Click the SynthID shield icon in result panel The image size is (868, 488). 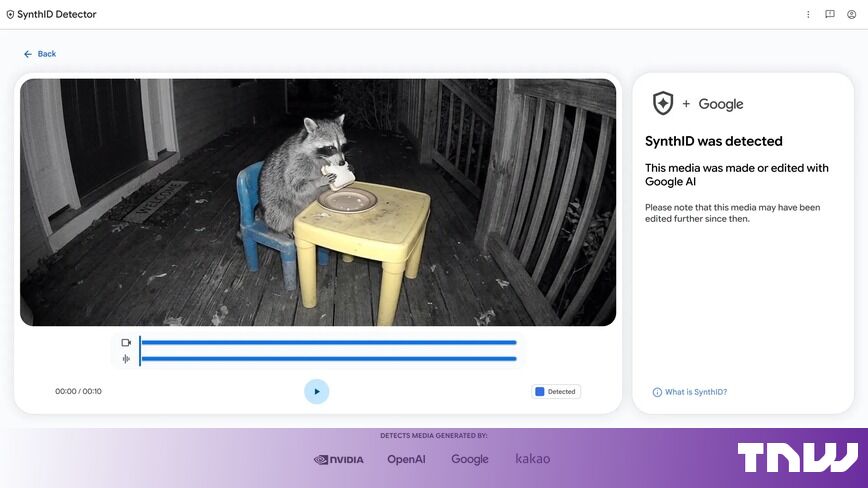tap(663, 103)
